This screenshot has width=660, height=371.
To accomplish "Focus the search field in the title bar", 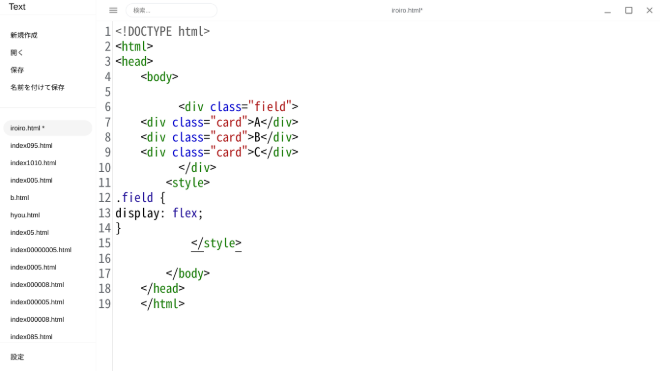I will click(x=172, y=11).
